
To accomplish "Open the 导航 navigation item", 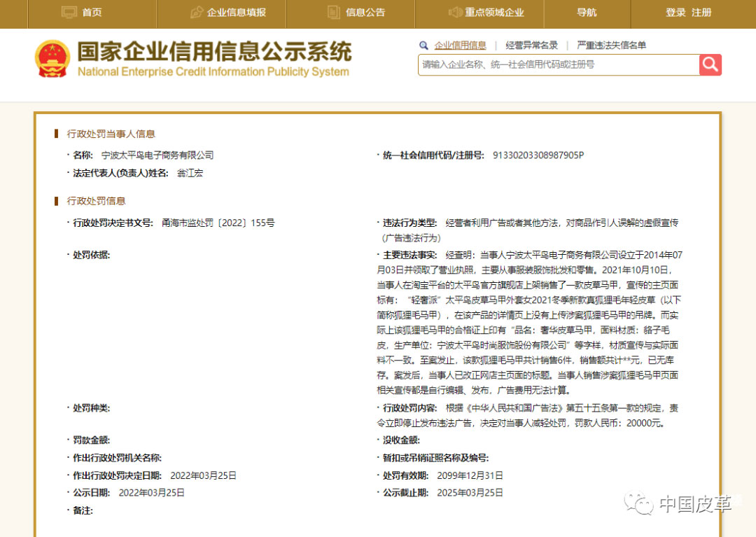I will pyautogui.click(x=587, y=13).
